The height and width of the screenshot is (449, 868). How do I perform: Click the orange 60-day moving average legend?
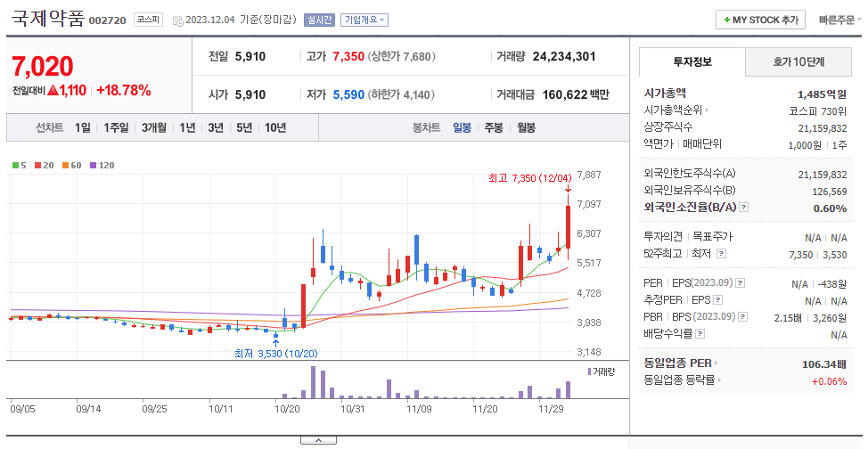point(71,165)
